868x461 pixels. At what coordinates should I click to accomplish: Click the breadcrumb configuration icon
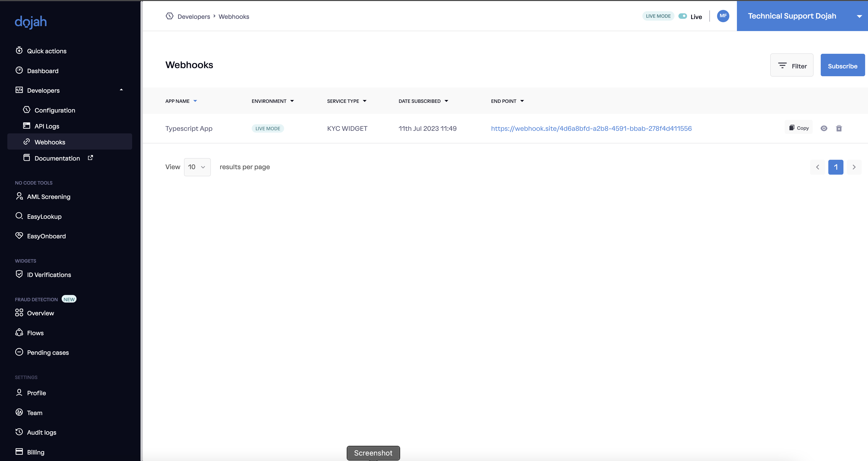(x=169, y=16)
